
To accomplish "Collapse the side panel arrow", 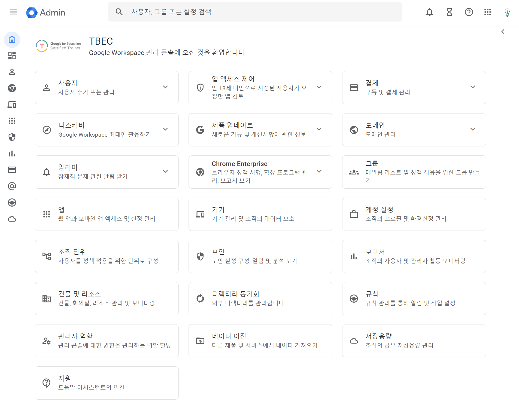I will 503,32.
